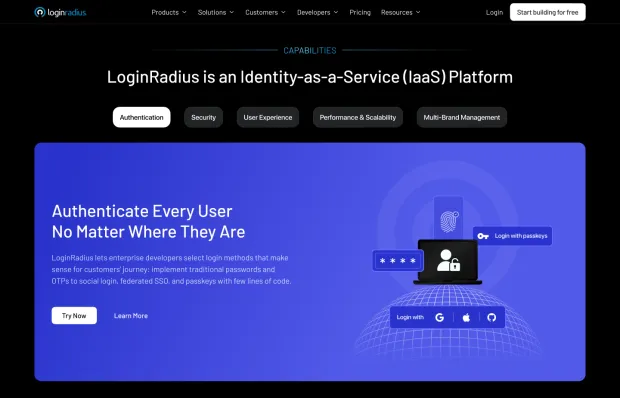Click the Apple icon in Login with bar

[466, 317]
